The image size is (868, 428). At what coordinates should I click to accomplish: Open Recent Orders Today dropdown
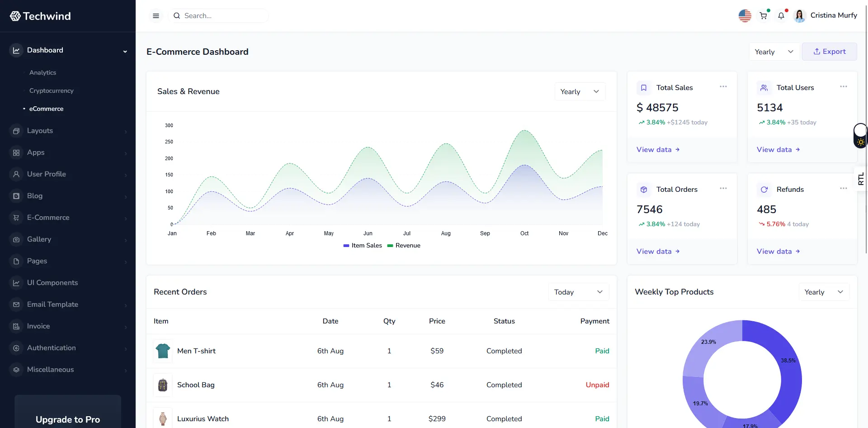pyautogui.click(x=579, y=292)
